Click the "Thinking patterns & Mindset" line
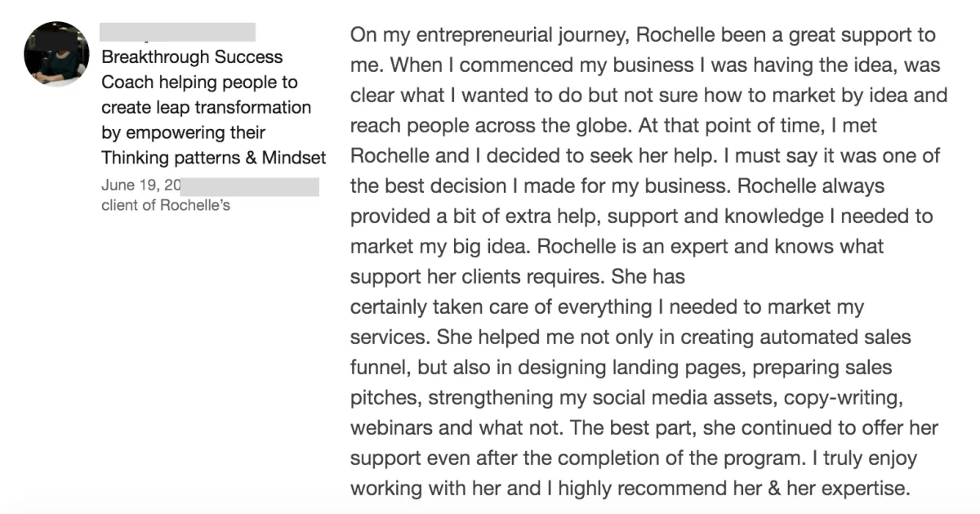 coord(214,158)
